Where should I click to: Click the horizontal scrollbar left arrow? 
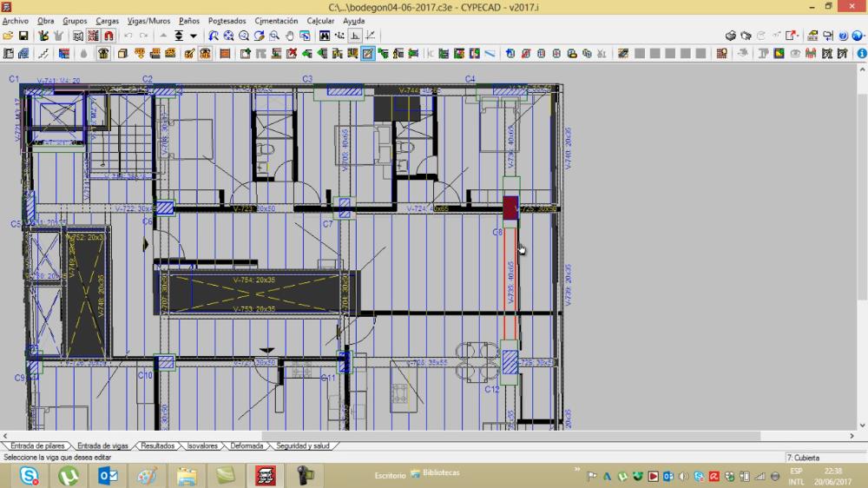(5, 436)
